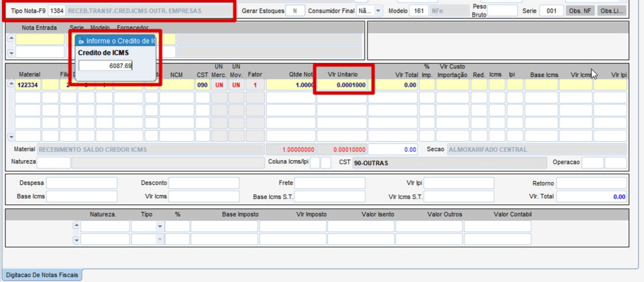Focus the Vlr Icms S.T. input field
This screenshot has height=282, width=644.
coord(459,197)
